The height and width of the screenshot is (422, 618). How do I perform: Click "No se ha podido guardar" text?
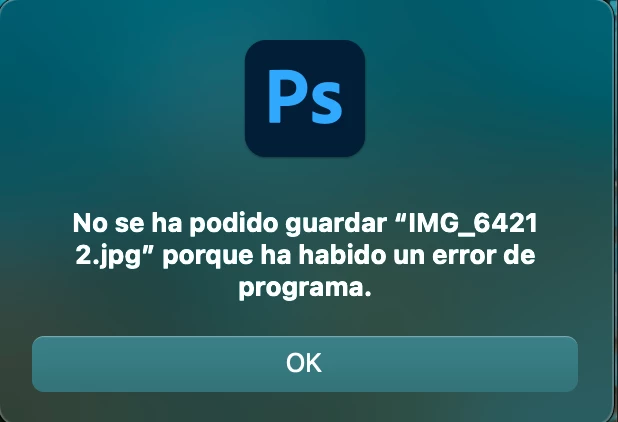(x=229, y=223)
